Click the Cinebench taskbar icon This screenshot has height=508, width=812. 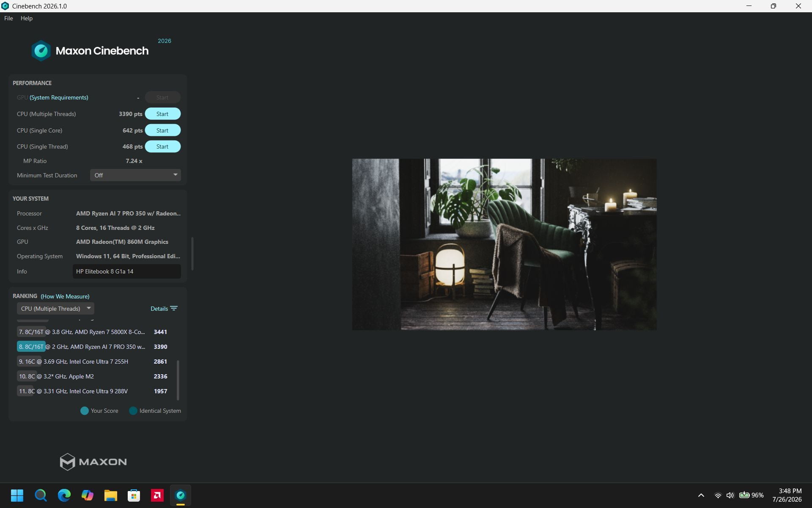181,495
